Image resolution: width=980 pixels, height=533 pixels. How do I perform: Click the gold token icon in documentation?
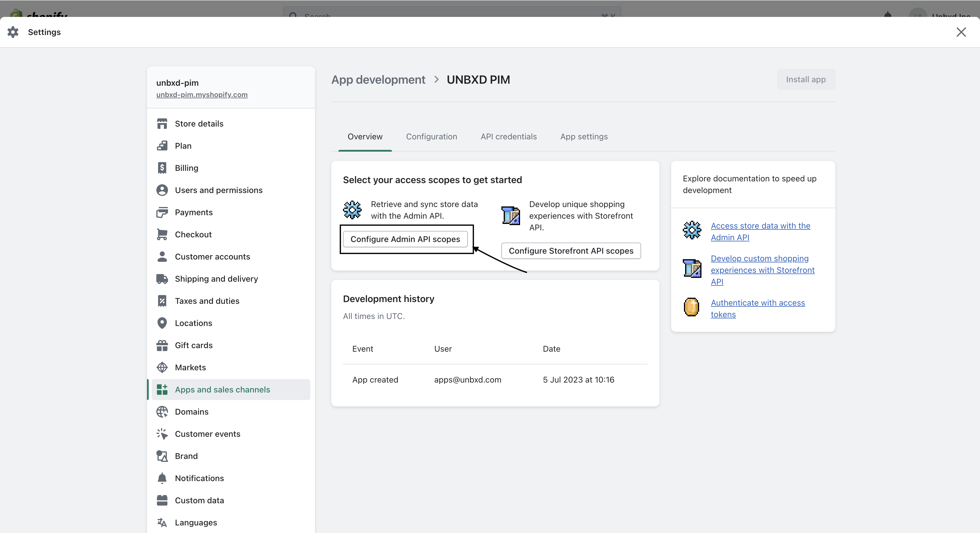coord(692,307)
